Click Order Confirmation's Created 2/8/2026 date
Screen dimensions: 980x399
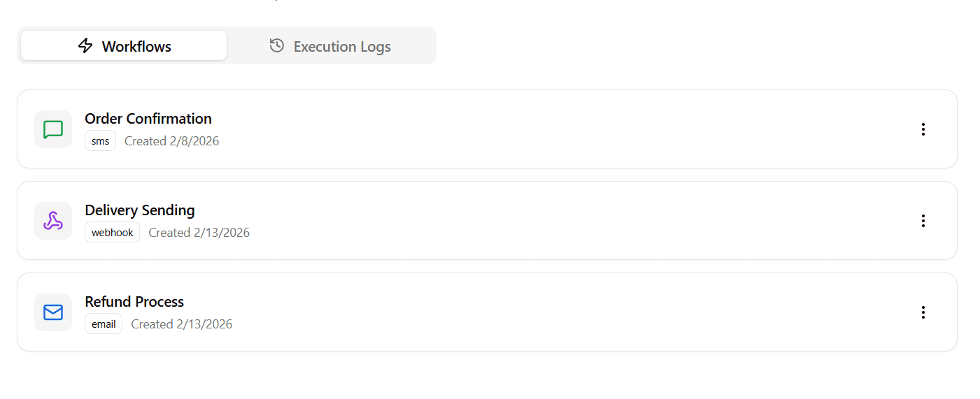(171, 141)
